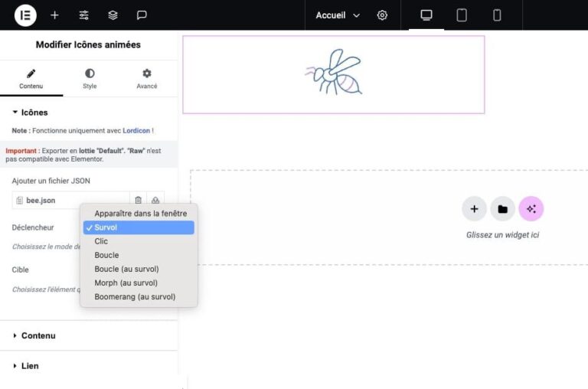Choose the Clic trigger option

(x=139, y=241)
